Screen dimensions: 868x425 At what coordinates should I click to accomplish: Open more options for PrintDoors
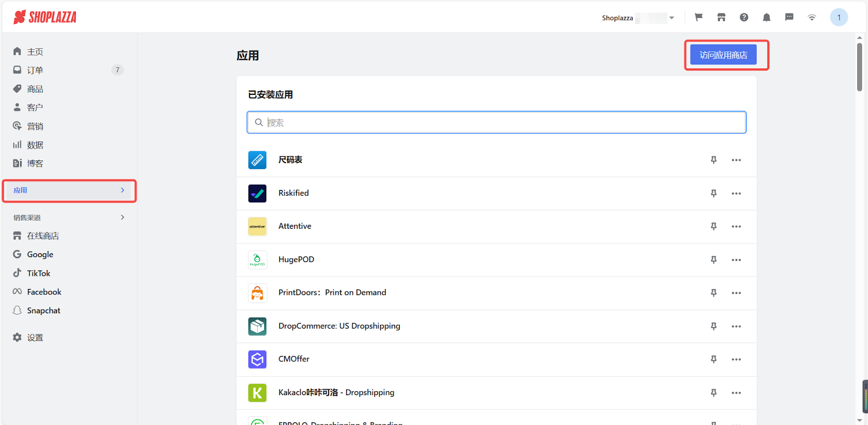(x=736, y=293)
